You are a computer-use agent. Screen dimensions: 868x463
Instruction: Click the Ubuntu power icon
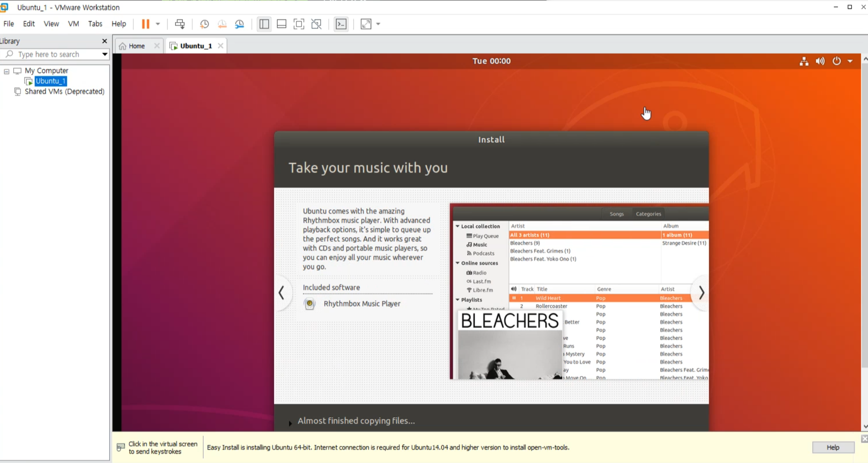pos(837,61)
